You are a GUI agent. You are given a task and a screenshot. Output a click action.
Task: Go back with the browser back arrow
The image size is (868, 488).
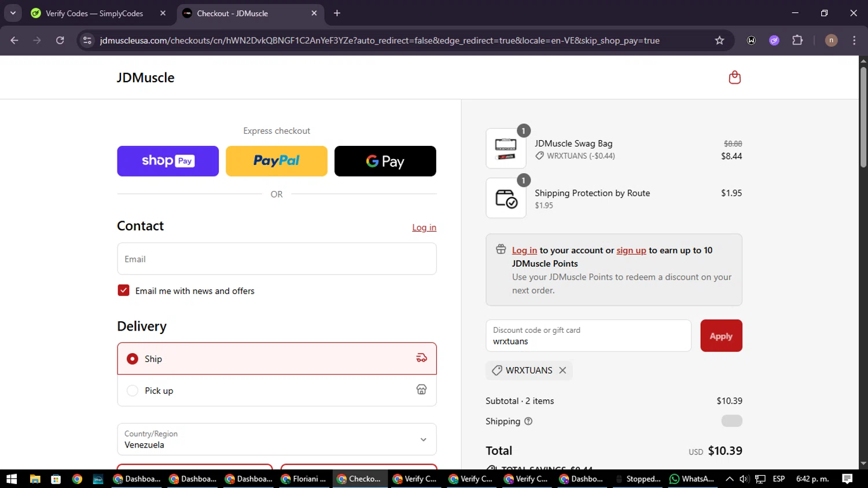14,41
